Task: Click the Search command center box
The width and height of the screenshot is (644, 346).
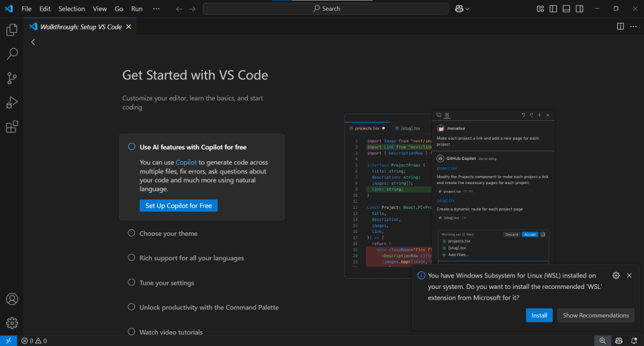Action: (x=326, y=9)
